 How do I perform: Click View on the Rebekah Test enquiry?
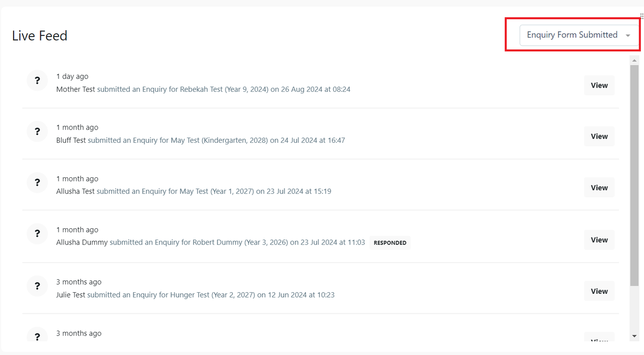click(599, 85)
